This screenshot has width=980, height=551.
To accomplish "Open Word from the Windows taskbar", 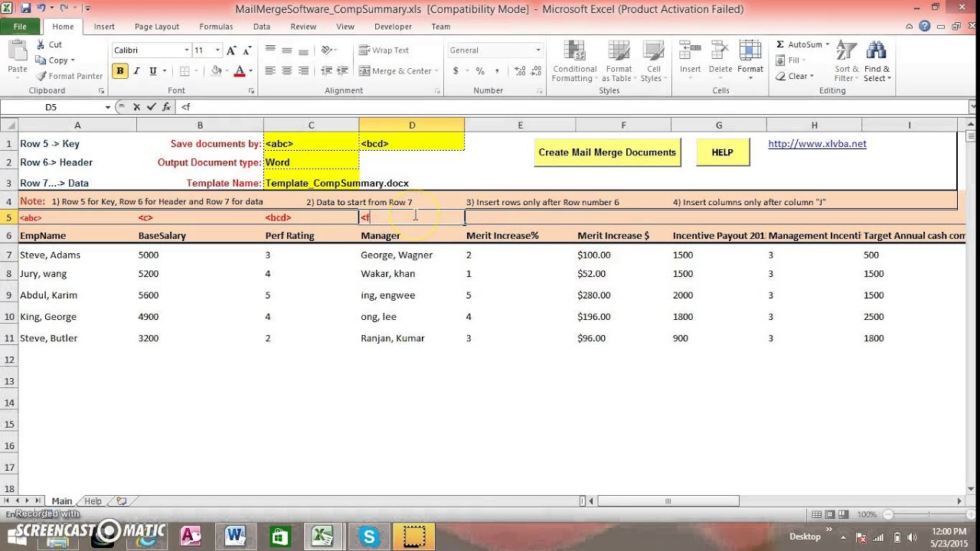I will pos(234,536).
